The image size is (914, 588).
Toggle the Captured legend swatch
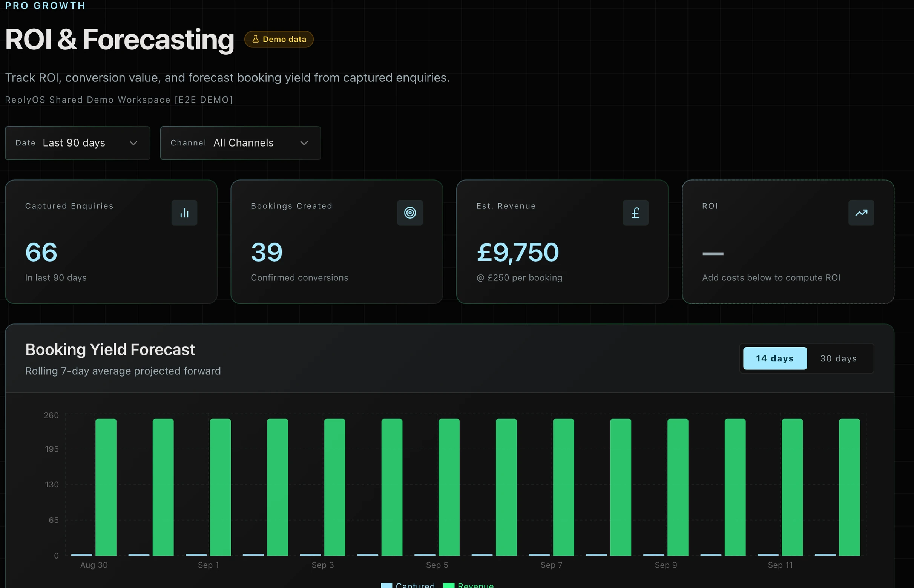(386, 585)
